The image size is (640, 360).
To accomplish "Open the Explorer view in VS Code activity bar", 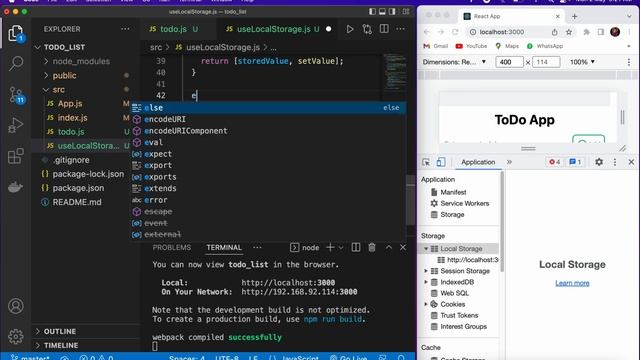I will (16, 33).
